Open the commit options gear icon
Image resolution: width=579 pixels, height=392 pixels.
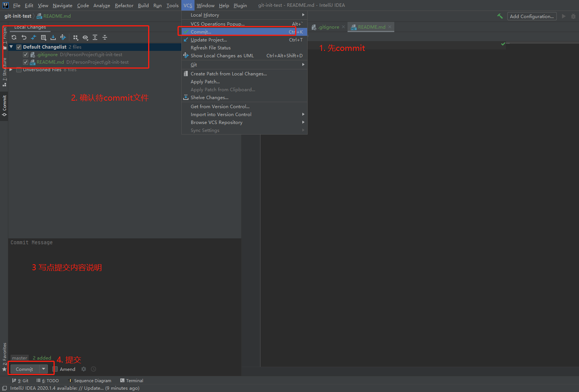point(84,369)
